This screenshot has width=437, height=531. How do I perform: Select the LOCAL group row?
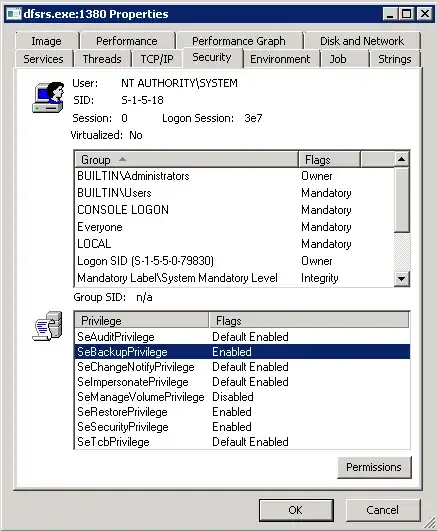pos(234,244)
